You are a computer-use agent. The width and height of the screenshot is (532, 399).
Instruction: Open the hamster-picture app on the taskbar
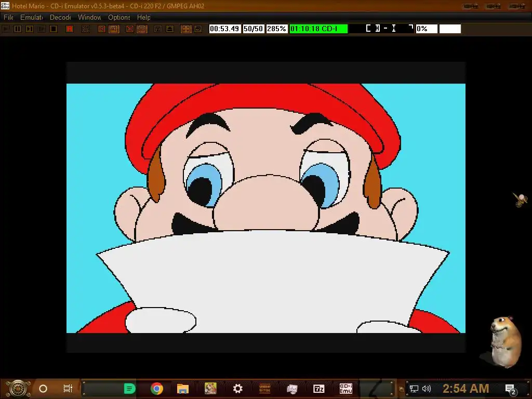[210, 389]
